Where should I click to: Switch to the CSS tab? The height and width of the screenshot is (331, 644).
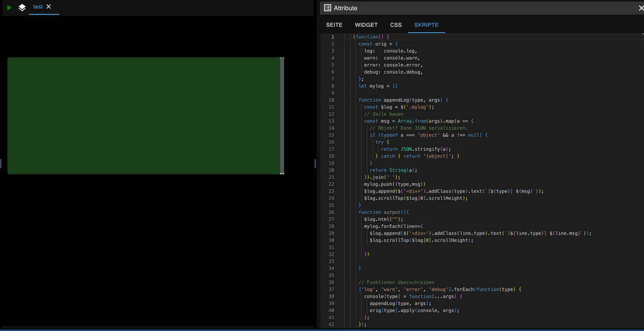point(396,25)
